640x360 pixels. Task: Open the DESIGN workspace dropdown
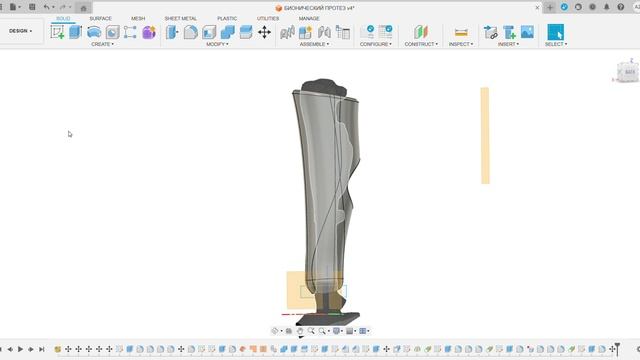[20, 31]
